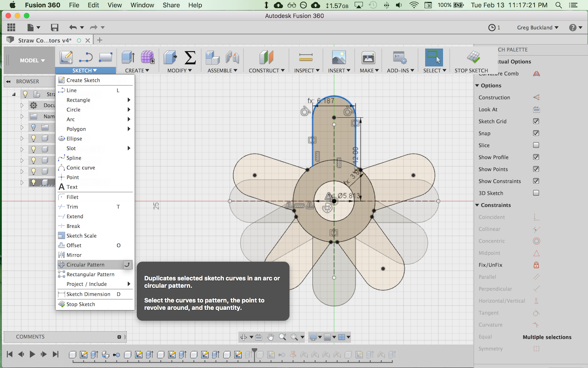Image resolution: width=588 pixels, height=368 pixels.
Task: Choose Sketch Dimension from Sketch menu
Action: pos(95,294)
